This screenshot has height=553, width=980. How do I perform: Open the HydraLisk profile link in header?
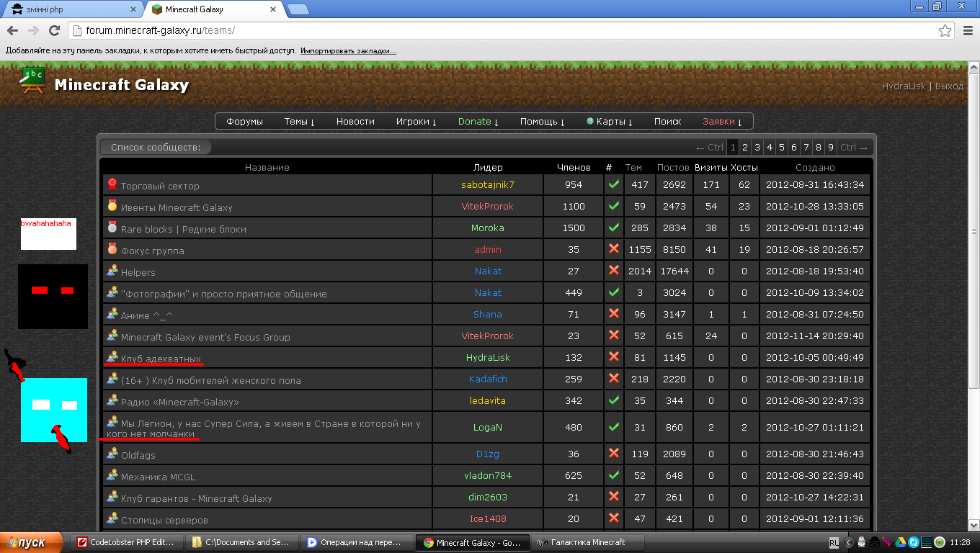904,86
